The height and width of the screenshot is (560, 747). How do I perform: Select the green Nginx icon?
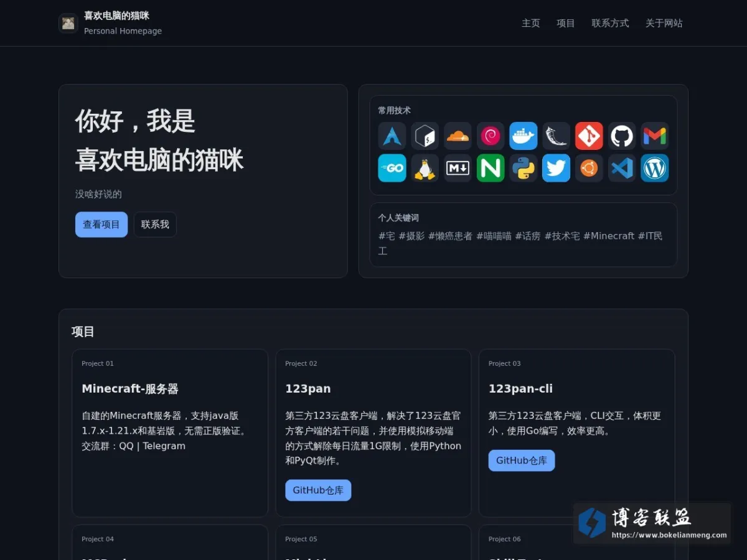click(x=491, y=168)
